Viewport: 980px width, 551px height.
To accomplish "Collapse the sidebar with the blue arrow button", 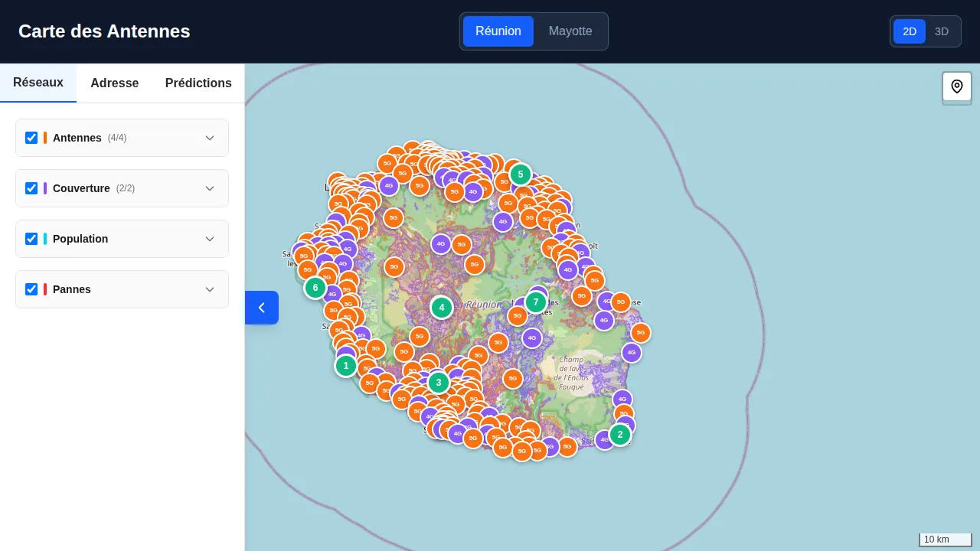I will point(261,308).
